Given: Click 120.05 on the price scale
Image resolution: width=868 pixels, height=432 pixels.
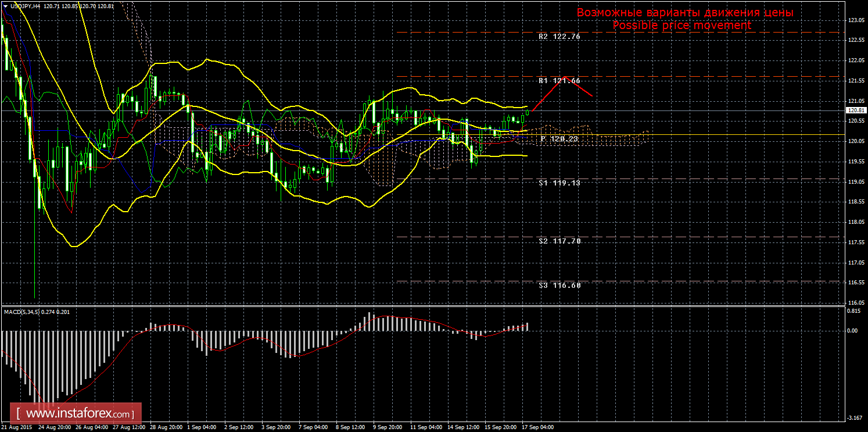Looking at the screenshot, I should 856,141.
